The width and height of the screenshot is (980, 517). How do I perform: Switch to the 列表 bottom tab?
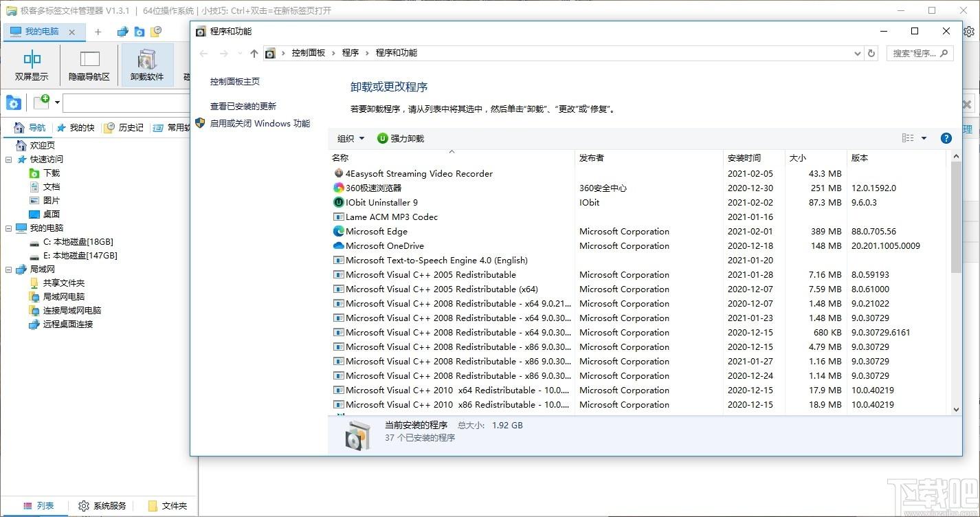click(x=38, y=506)
